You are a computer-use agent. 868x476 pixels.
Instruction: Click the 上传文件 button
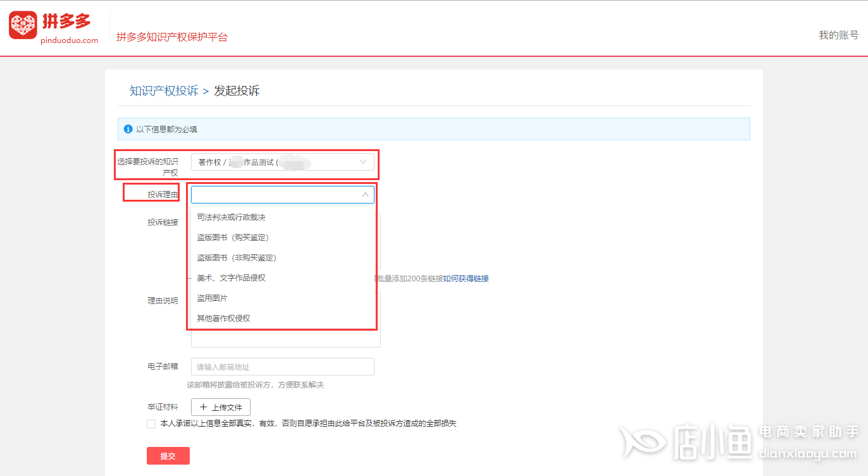[x=221, y=407]
